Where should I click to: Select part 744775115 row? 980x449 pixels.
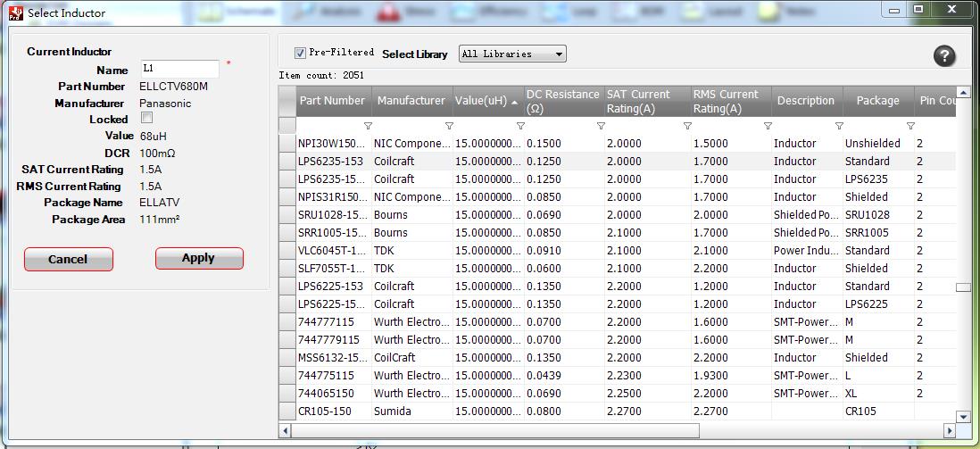(326, 376)
